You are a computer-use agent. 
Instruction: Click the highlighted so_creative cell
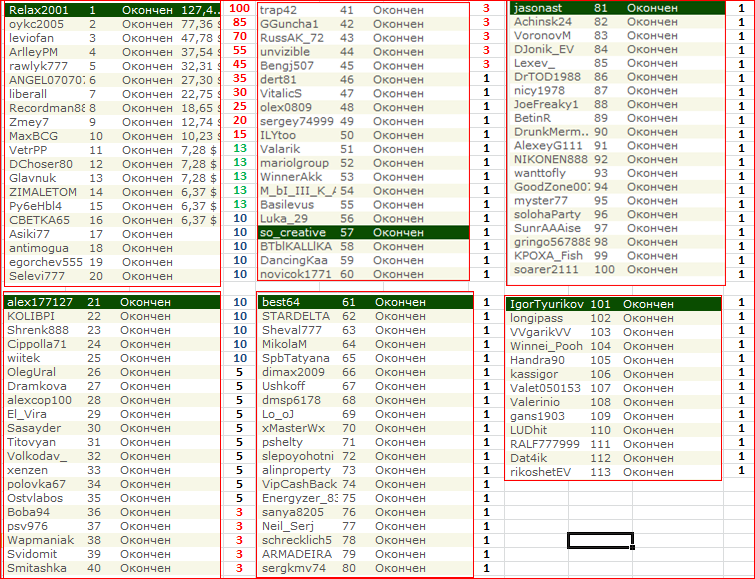(x=290, y=233)
